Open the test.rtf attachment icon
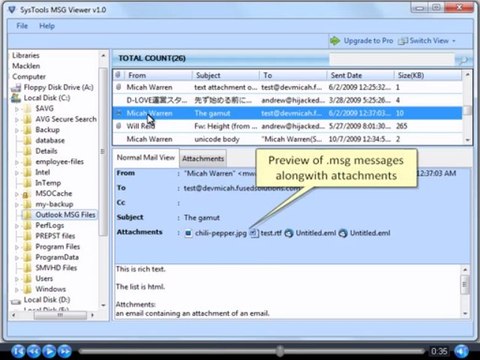This screenshot has width=480, height=360. (254, 233)
